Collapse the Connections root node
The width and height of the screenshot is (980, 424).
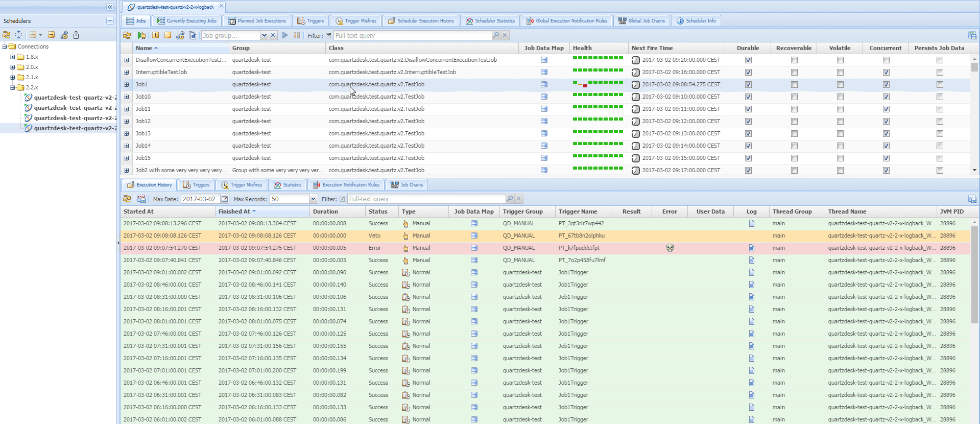click(5, 46)
